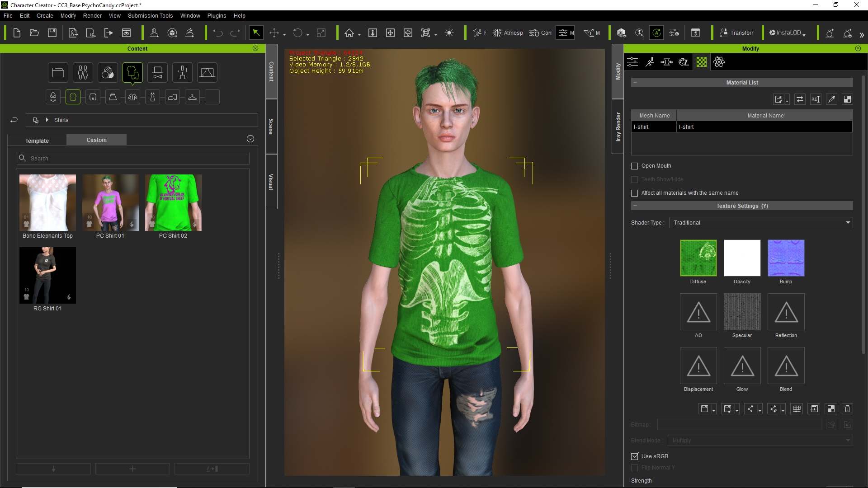The height and width of the screenshot is (488, 868).
Task: Select the Cloth content category
Action: click(x=132, y=73)
